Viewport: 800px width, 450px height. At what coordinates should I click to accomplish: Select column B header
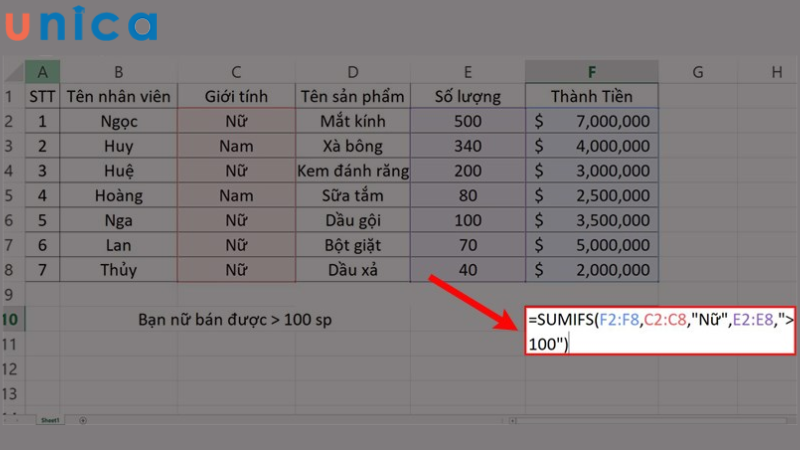(118, 72)
